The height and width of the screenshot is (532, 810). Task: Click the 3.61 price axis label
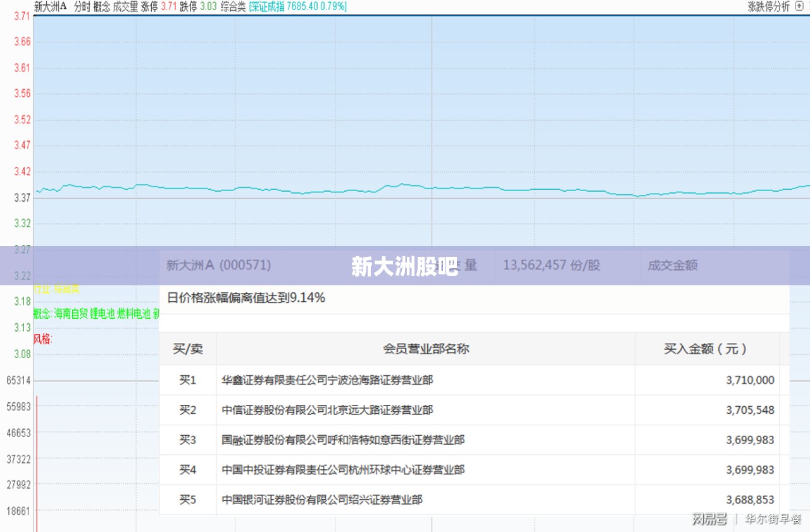pyautogui.click(x=22, y=68)
